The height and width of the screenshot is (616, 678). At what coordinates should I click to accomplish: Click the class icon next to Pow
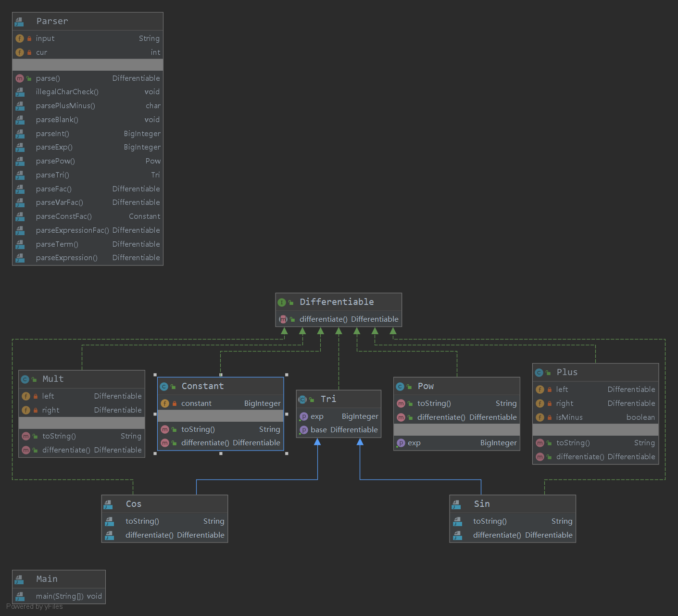400,387
